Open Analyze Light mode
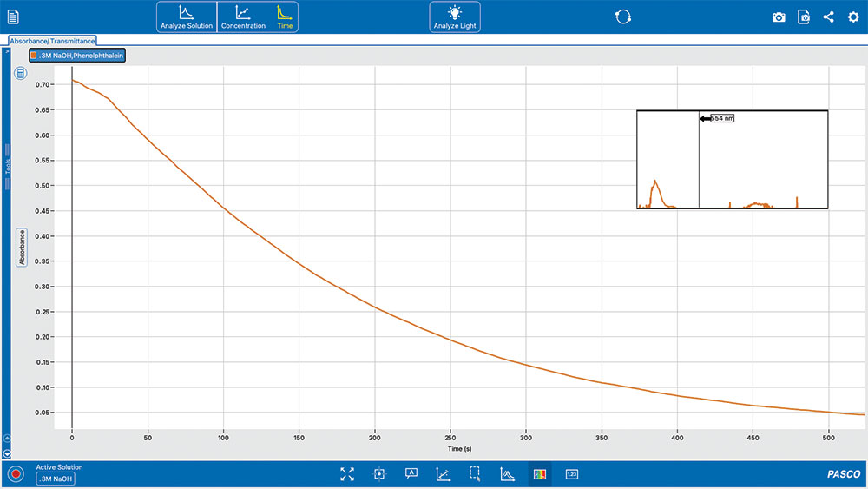Viewport: 868px width, 489px height. click(x=455, y=17)
